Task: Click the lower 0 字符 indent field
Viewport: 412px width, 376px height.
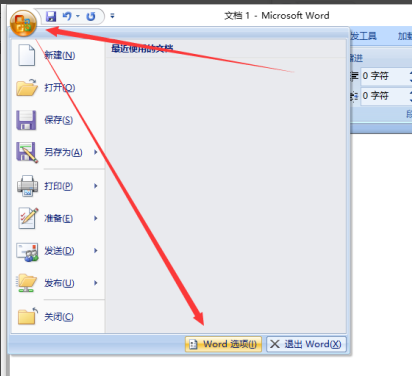Action: coord(386,96)
